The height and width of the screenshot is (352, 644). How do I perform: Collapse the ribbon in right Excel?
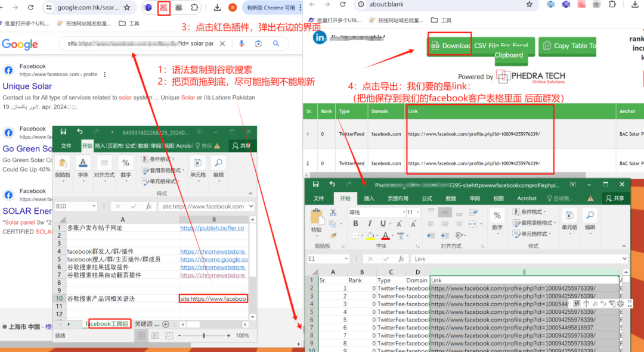pyautogui.click(x=624, y=246)
